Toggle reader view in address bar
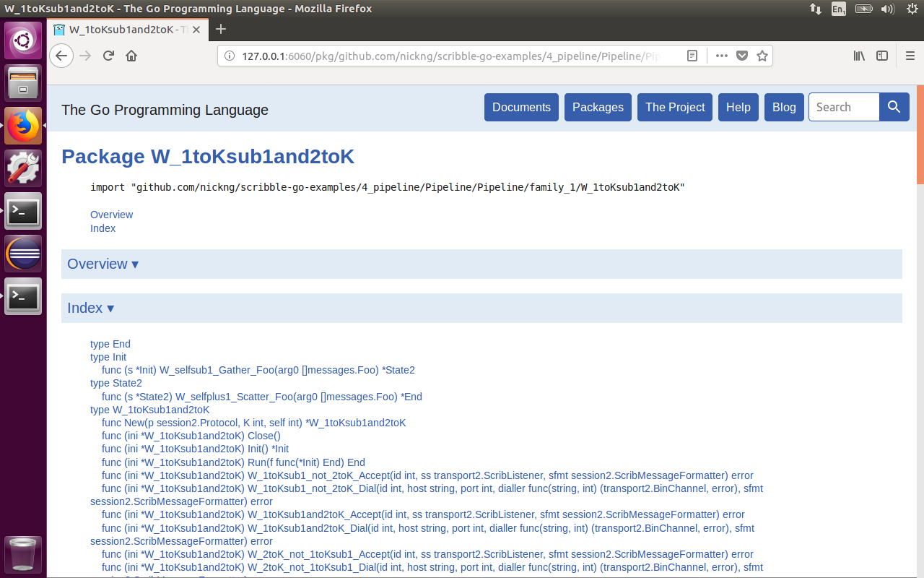 tap(692, 56)
